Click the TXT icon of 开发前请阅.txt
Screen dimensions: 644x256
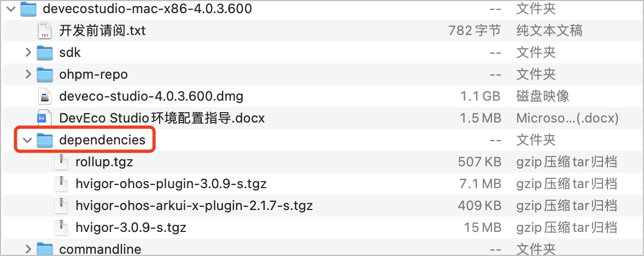[45, 31]
